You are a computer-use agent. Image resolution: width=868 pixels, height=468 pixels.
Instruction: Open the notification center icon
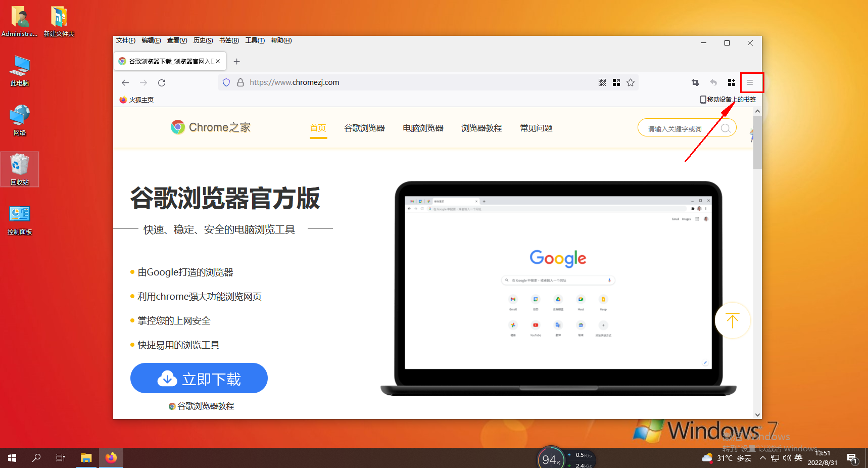(x=852, y=459)
